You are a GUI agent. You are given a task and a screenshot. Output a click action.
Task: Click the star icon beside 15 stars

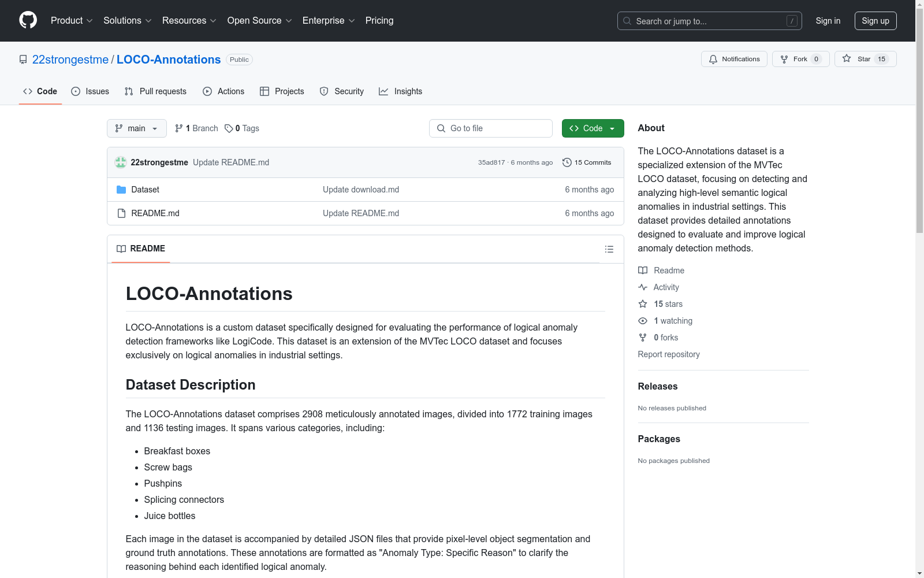tap(643, 304)
